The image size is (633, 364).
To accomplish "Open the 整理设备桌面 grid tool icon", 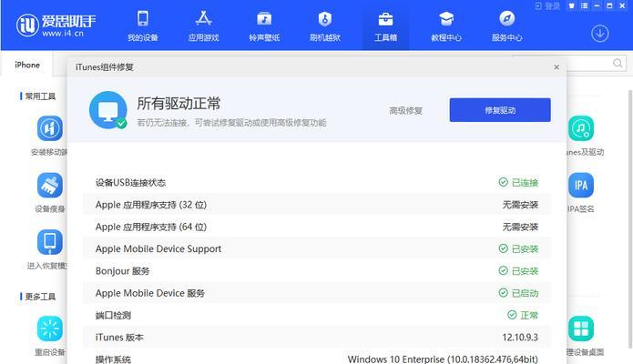I will 581,329.
